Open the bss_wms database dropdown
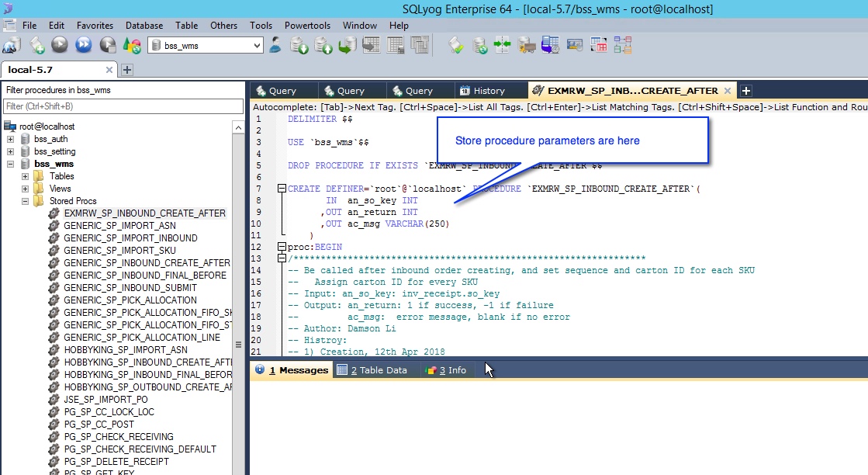This screenshot has height=475, width=868. pos(257,46)
